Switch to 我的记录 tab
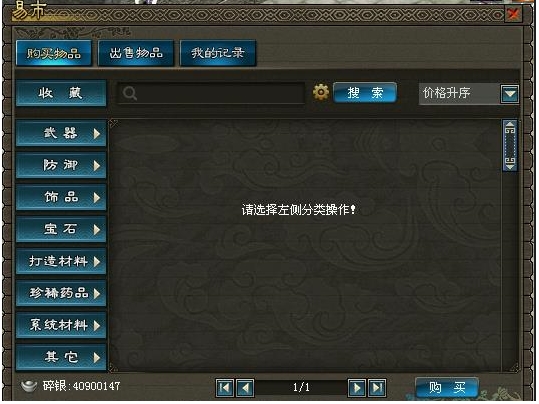Viewport: 539px width, 404px height. 218,53
